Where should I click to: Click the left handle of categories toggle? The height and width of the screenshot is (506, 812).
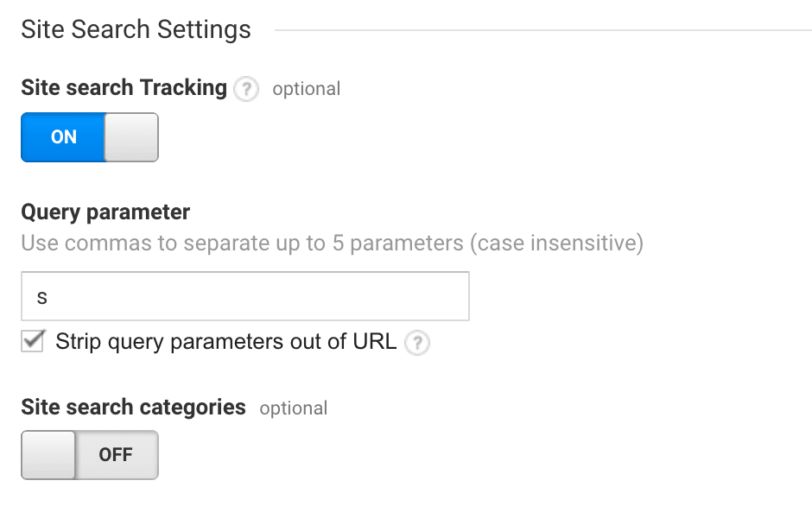(49, 454)
